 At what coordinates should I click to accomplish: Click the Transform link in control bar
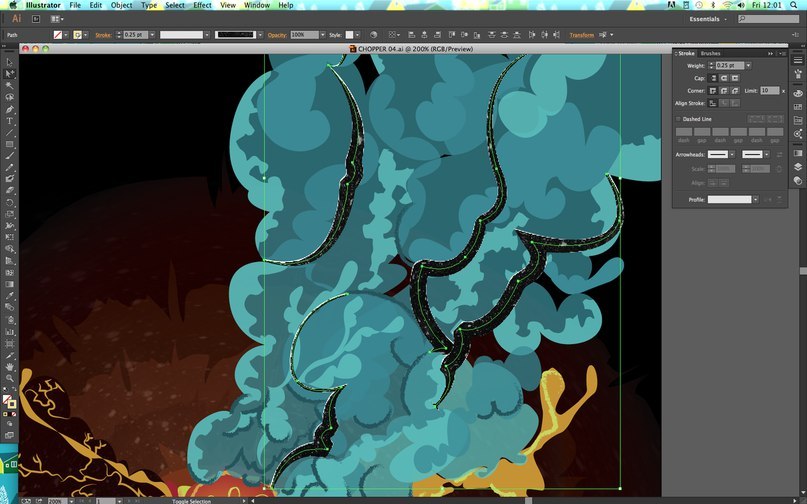tap(582, 35)
